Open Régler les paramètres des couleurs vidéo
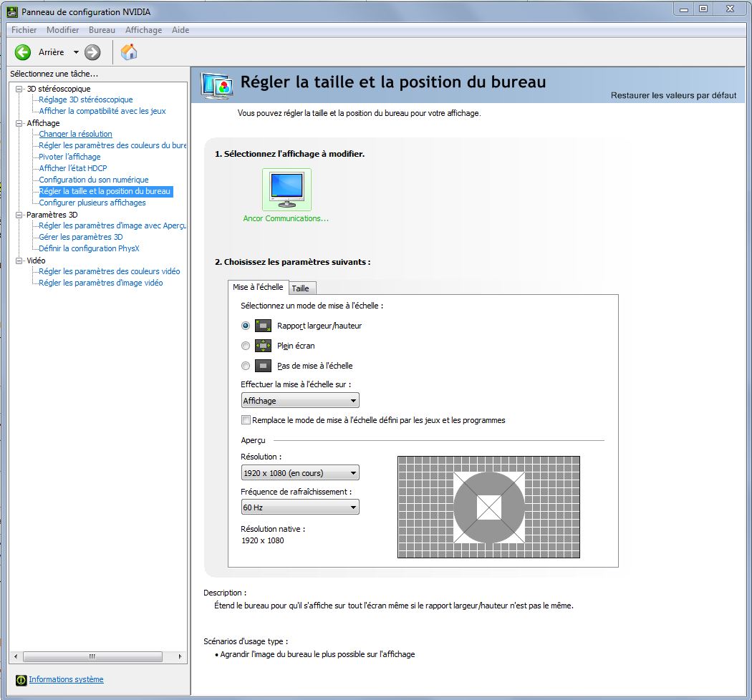Image resolution: width=752 pixels, height=700 pixels. pos(110,271)
